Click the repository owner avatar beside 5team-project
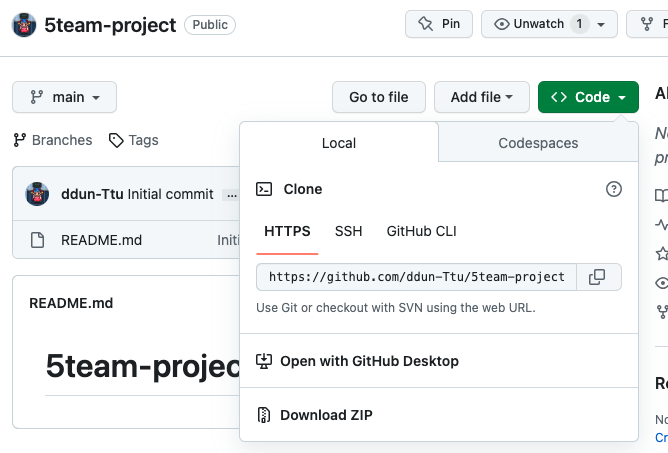 (24, 25)
